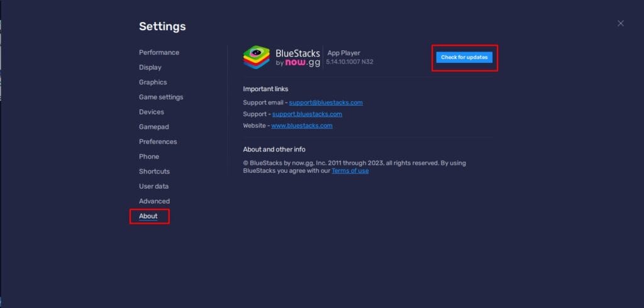Open the Performance settings tab

tap(159, 53)
